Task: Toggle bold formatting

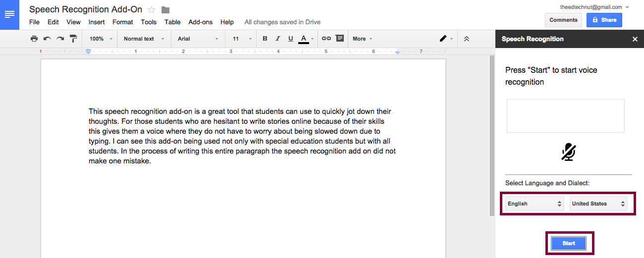Action: tap(265, 39)
